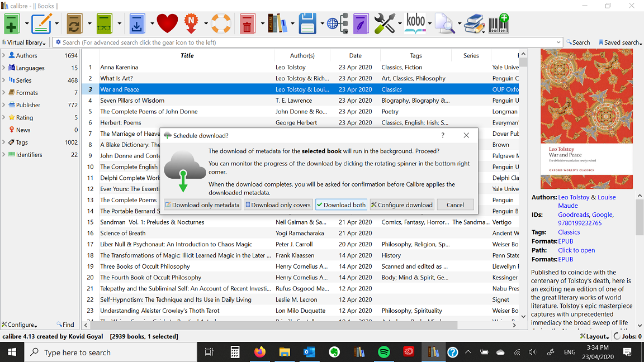Click the Add books toolbar icon
The image size is (644, 362).
(12, 24)
